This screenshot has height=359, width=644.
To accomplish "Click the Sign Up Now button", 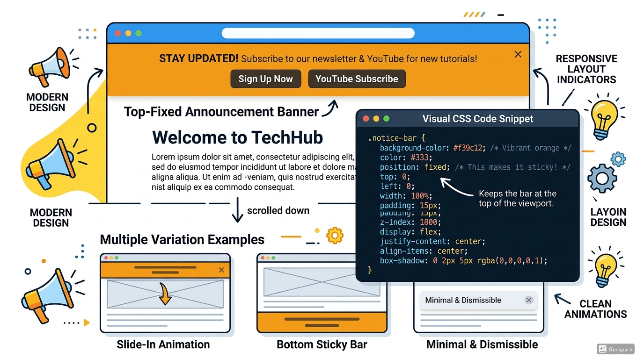I will pyautogui.click(x=265, y=79).
